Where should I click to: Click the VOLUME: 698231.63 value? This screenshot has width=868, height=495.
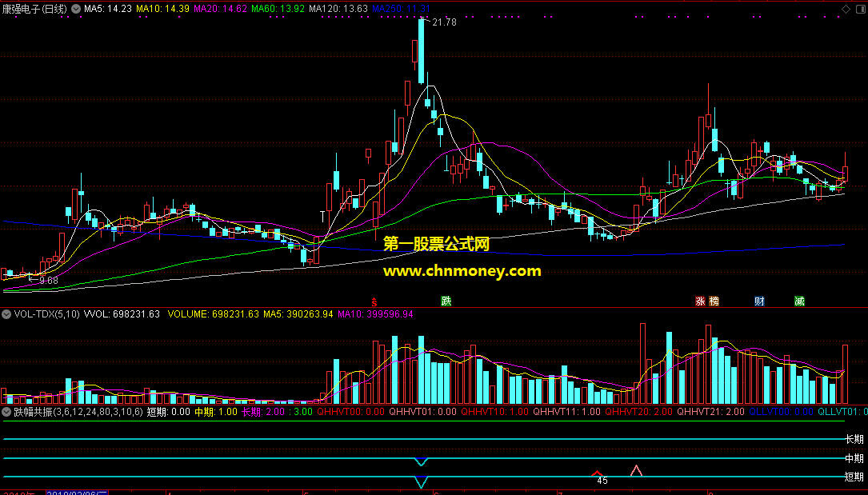[x=213, y=314]
